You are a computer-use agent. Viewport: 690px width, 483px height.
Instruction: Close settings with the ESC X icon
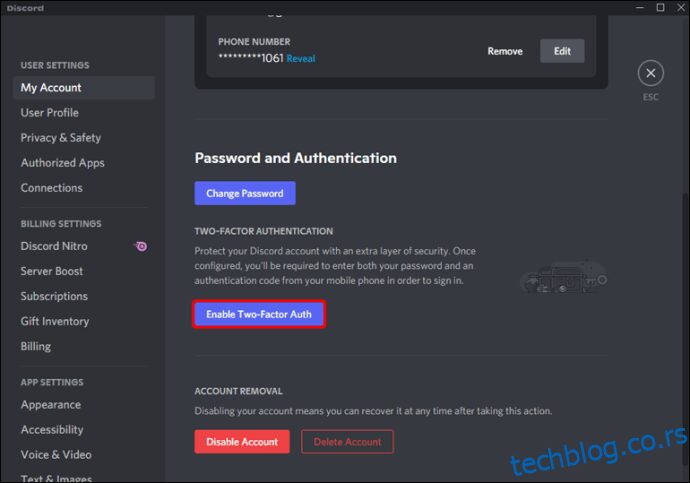650,73
